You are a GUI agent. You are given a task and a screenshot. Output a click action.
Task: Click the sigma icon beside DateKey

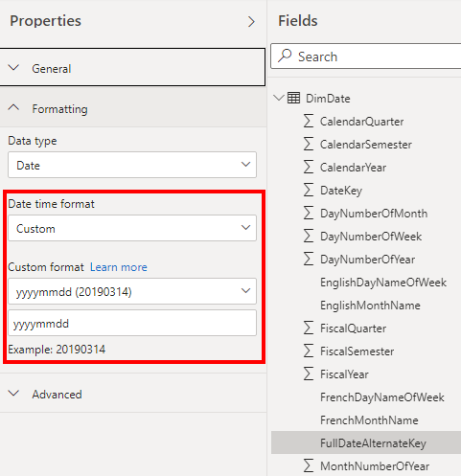tap(309, 190)
